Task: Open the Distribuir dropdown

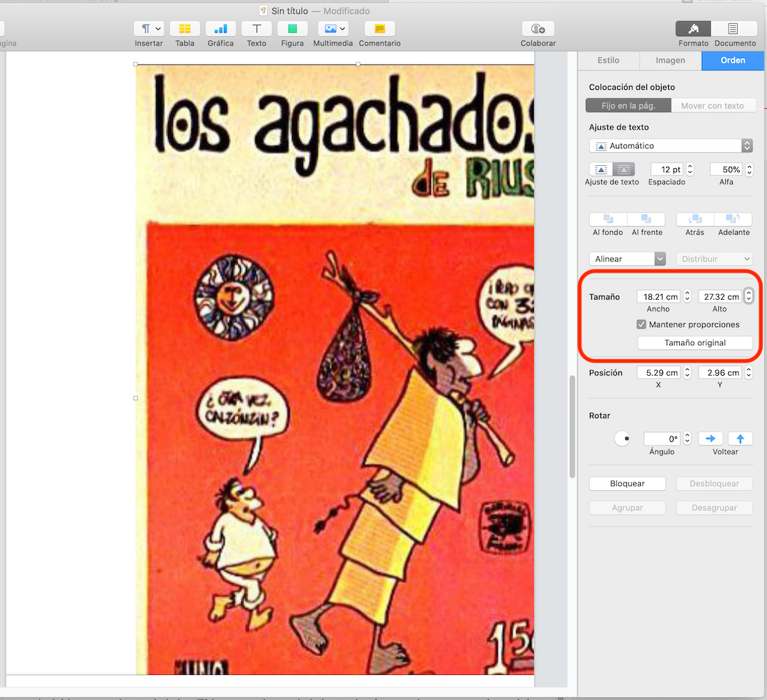Action: click(x=714, y=259)
